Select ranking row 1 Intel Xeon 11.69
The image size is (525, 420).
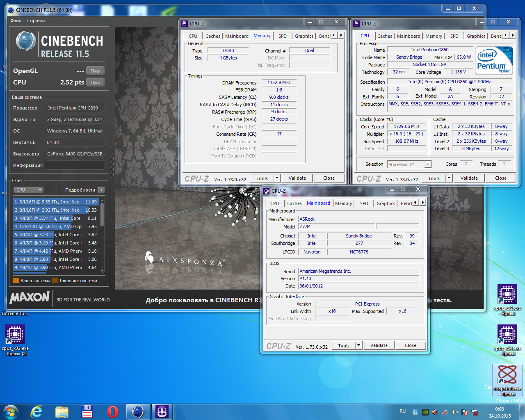pos(56,202)
